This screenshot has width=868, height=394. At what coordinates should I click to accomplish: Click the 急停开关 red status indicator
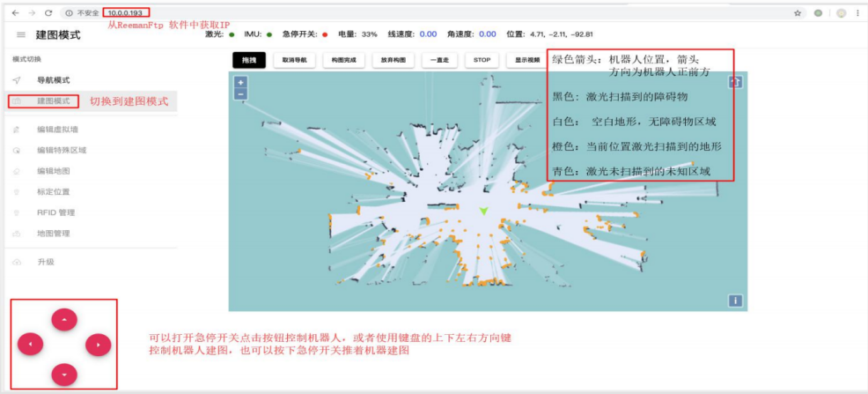[324, 34]
